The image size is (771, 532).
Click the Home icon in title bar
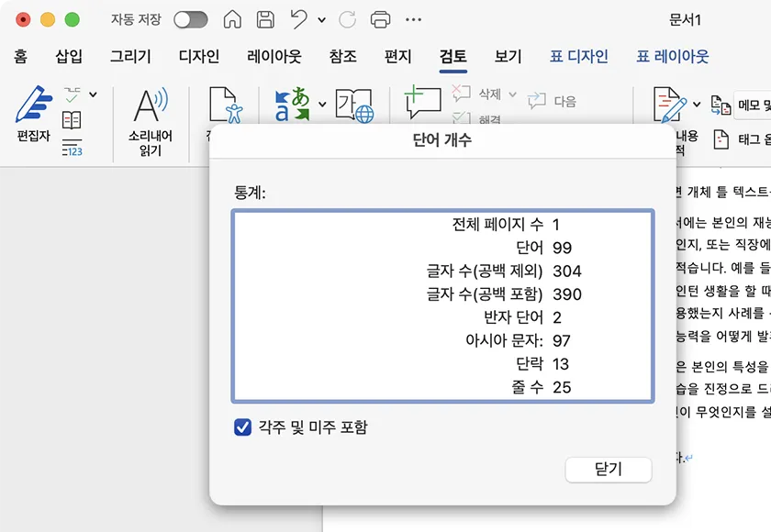[232, 19]
